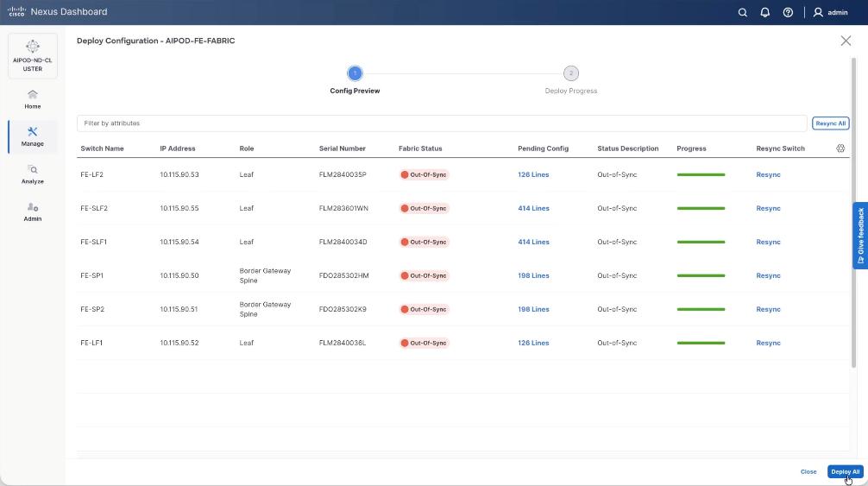Focus the Filter by attributes field
This screenshot has width=868, height=486.
[441, 123]
